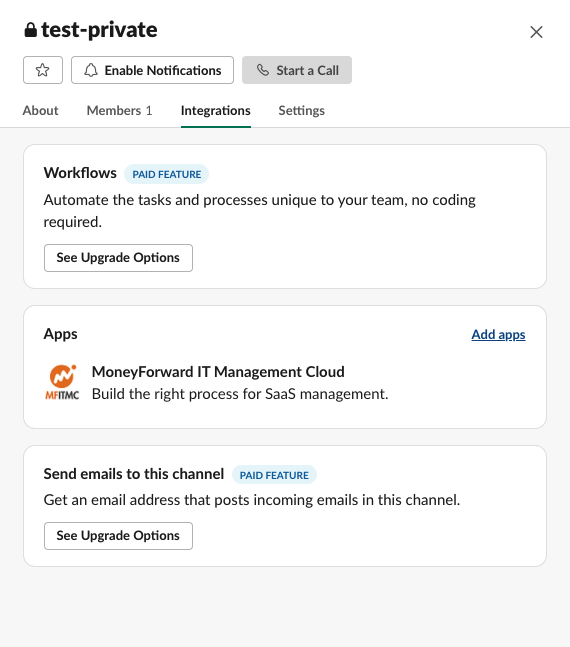See Upgrade Options for Workflows

tap(118, 258)
